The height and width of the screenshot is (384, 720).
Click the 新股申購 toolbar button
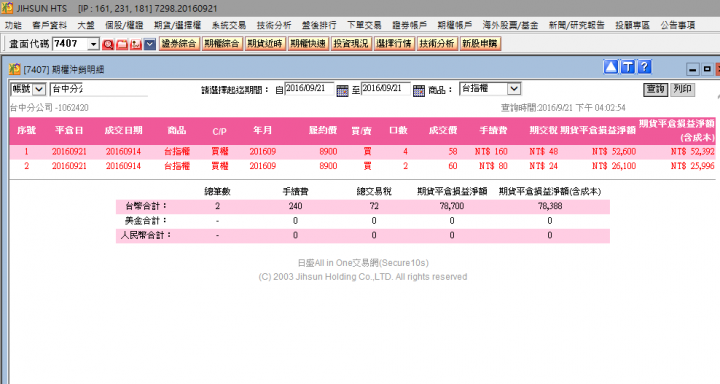(480, 44)
